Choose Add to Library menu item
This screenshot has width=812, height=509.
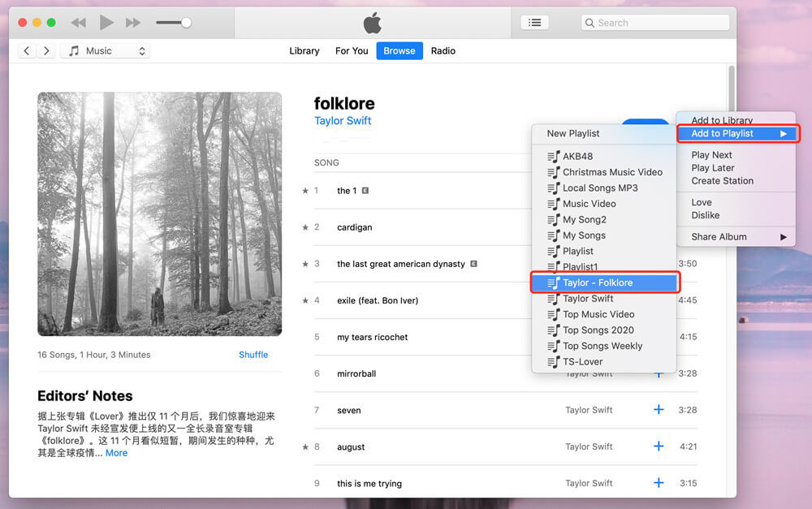coord(736,119)
